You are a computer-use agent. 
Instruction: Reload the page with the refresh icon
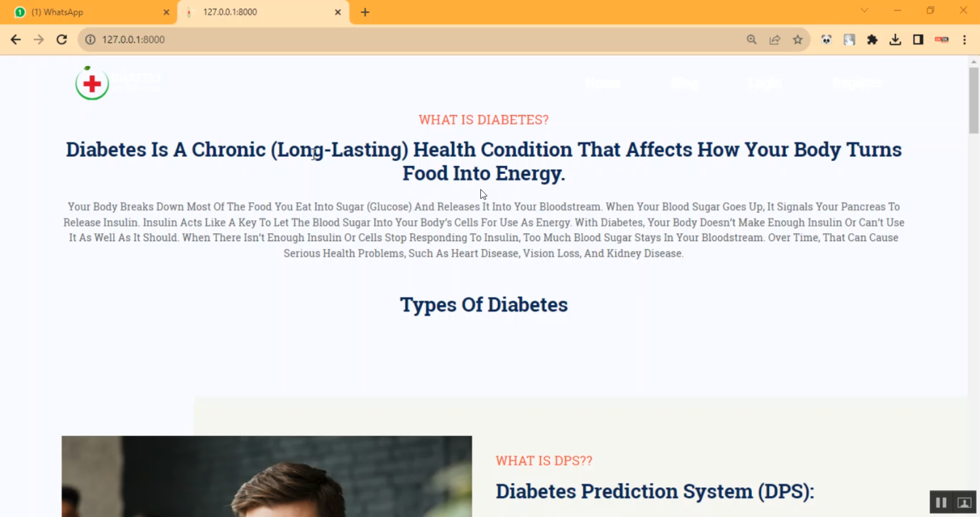coord(61,39)
